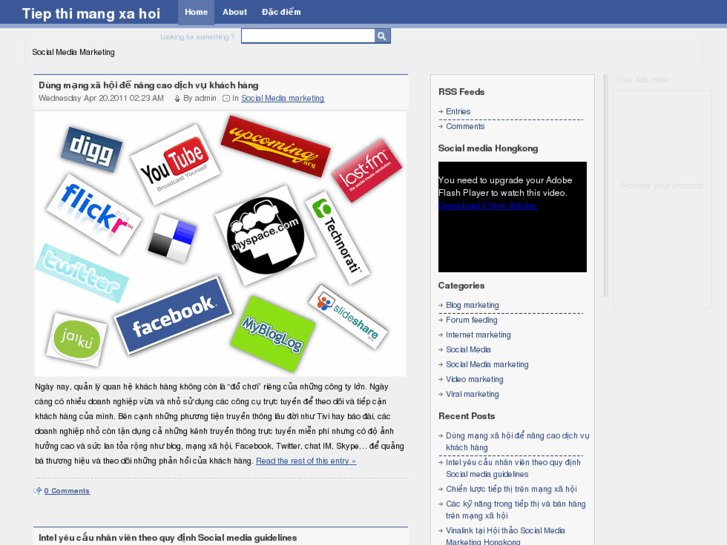Open recent post Vinalink tại Hội thảo Social Media
This screenshot has width=727, height=545.
pos(505,536)
